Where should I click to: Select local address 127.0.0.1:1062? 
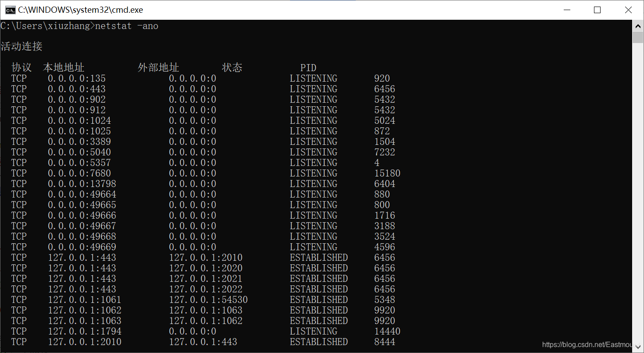click(85, 310)
